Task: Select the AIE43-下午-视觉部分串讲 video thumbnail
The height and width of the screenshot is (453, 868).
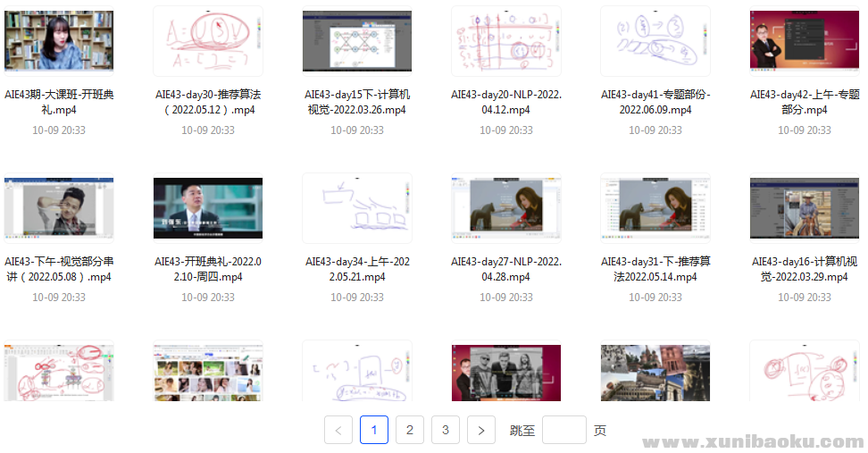Action: 59,208
